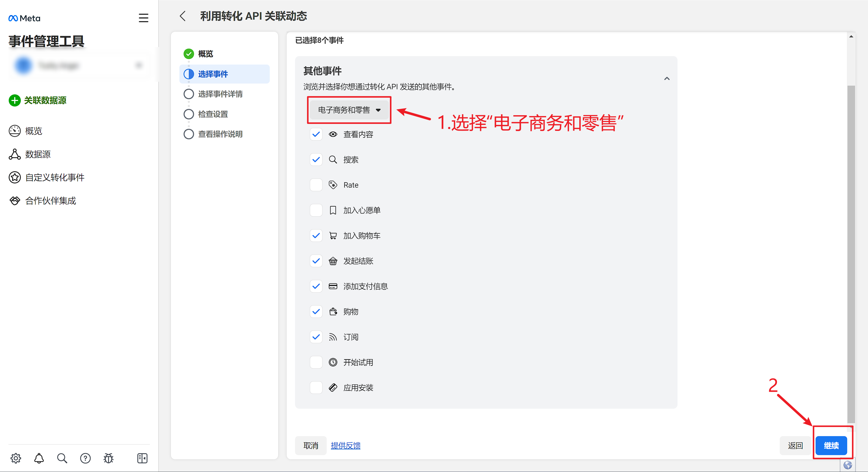Screen dimensions: 868x472
Task: Uncheck the 搜索 checkbox
Action: pos(316,160)
